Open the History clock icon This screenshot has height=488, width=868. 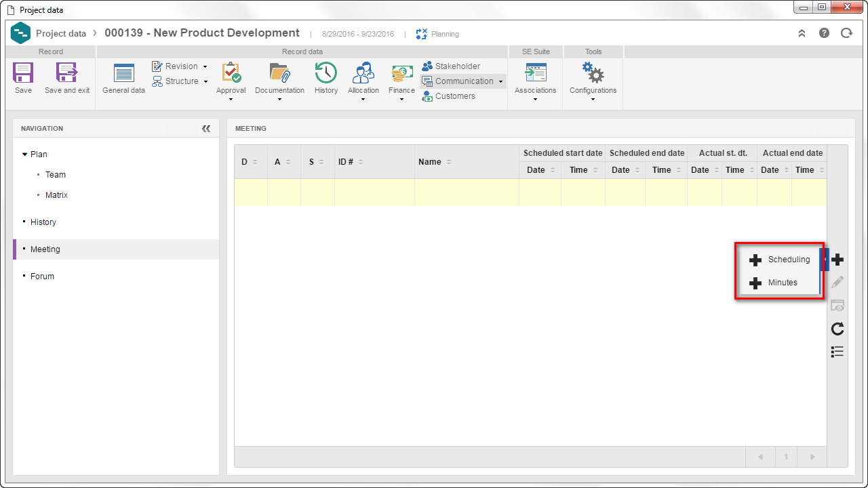326,73
